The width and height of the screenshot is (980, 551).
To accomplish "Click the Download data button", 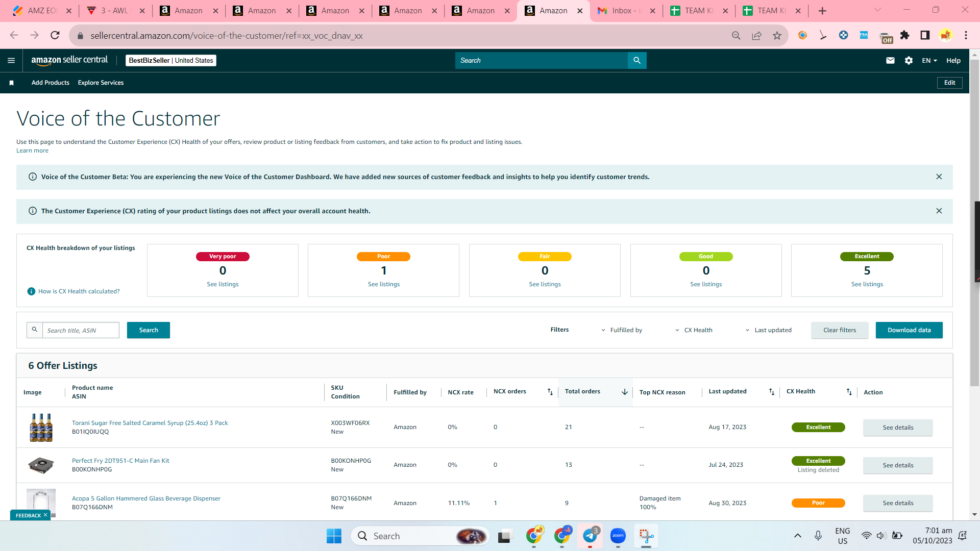I will 909,330.
